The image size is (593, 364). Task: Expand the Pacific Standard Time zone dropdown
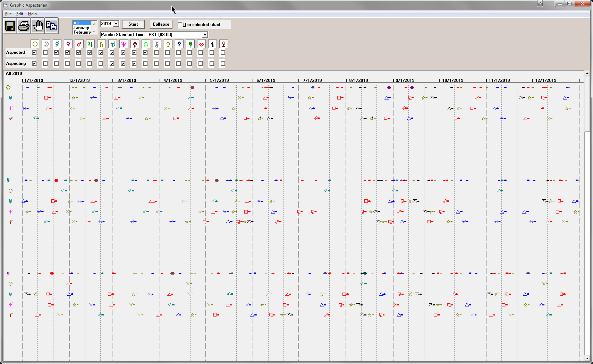(205, 35)
